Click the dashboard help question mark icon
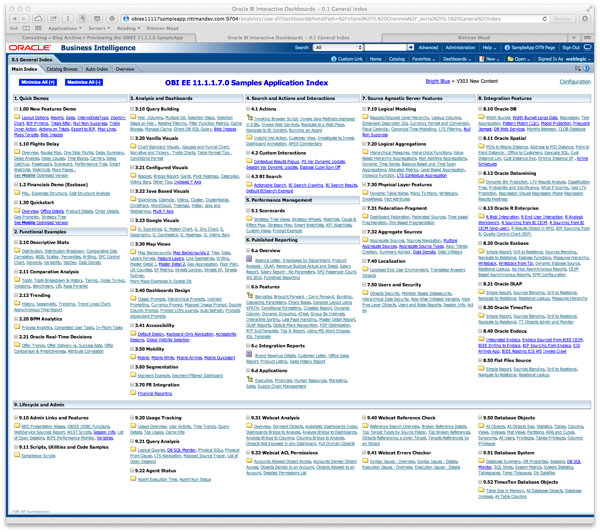The height and width of the screenshot is (532, 600). [x=586, y=69]
